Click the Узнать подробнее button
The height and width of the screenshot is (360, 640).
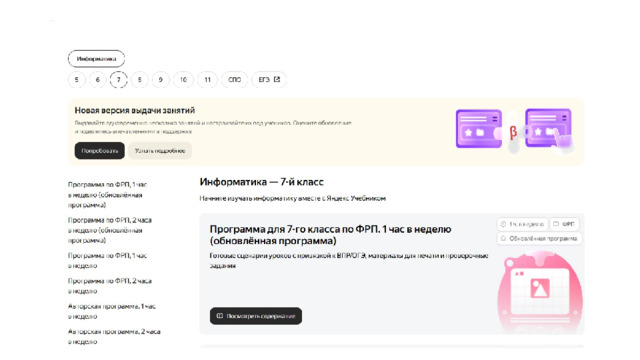(x=160, y=151)
